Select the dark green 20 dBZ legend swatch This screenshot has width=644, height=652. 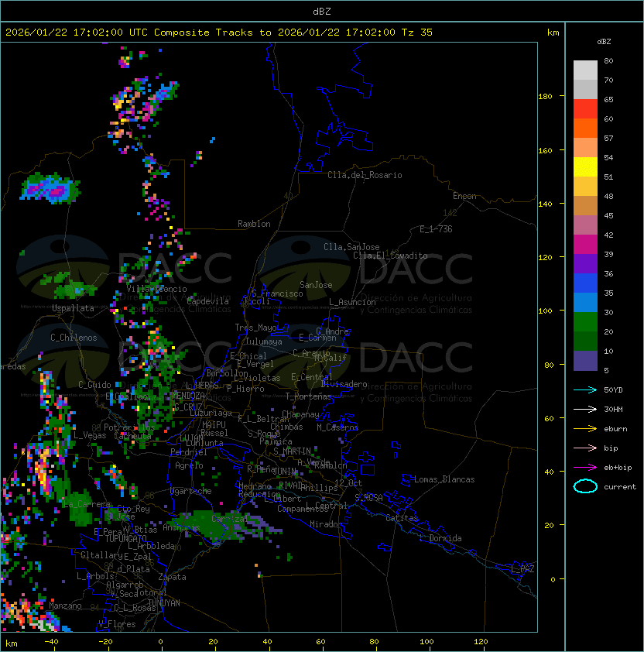(x=585, y=341)
